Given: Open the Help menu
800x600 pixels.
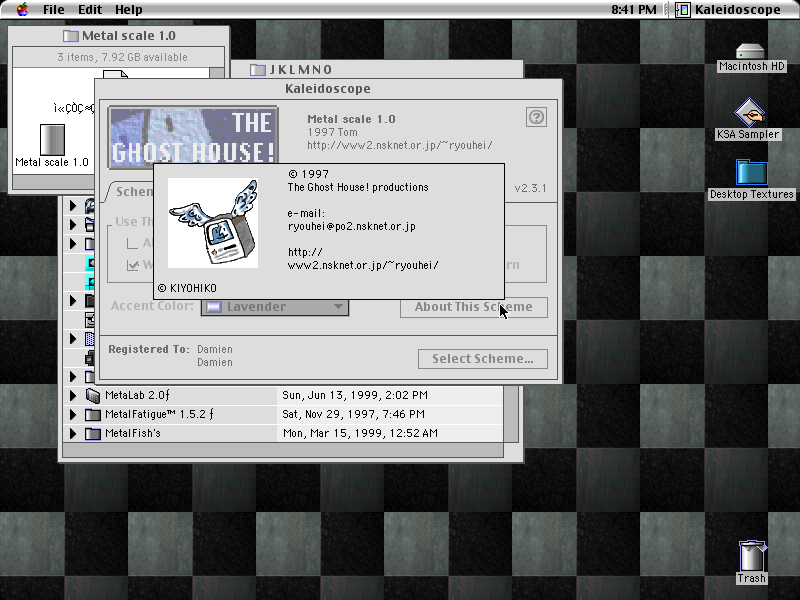Looking at the screenshot, I should coord(129,10).
